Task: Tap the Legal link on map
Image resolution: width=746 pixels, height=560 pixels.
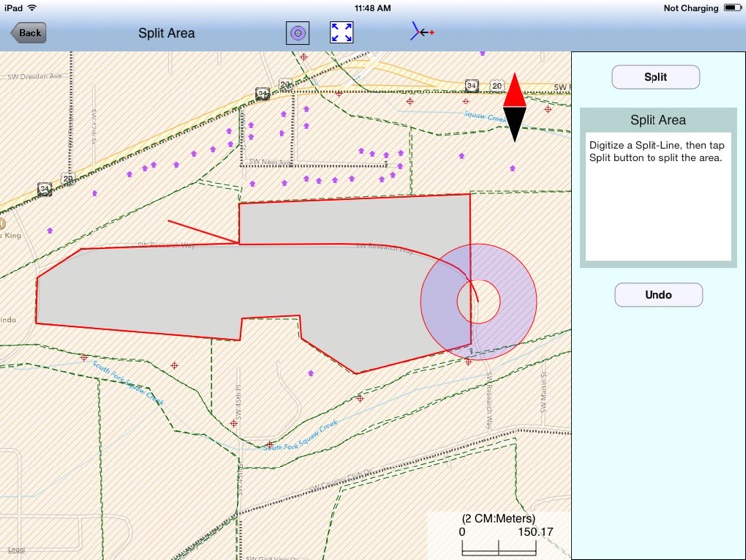Action: click(16, 549)
